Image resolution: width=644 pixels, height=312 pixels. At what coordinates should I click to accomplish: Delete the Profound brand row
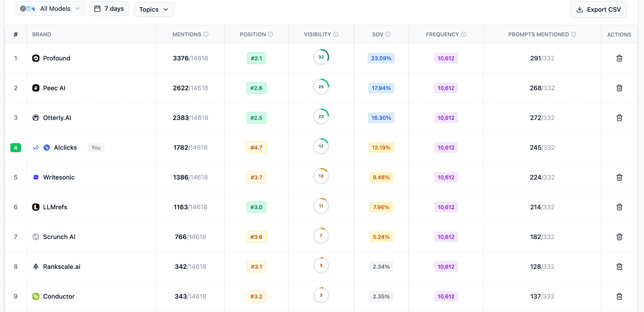coord(619,58)
